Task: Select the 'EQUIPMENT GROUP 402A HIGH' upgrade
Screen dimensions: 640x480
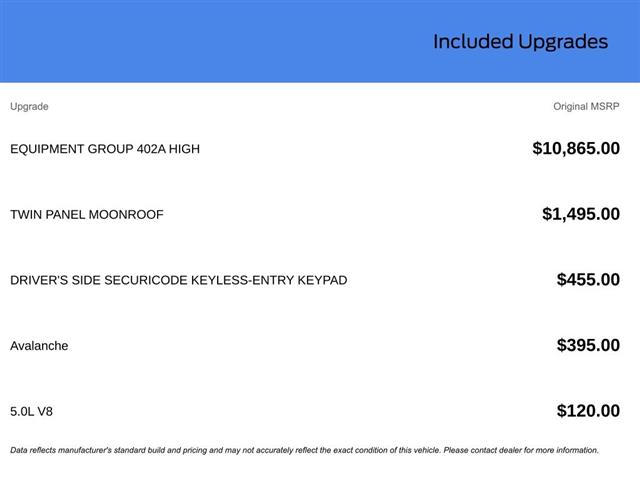Action: coord(105,149)
